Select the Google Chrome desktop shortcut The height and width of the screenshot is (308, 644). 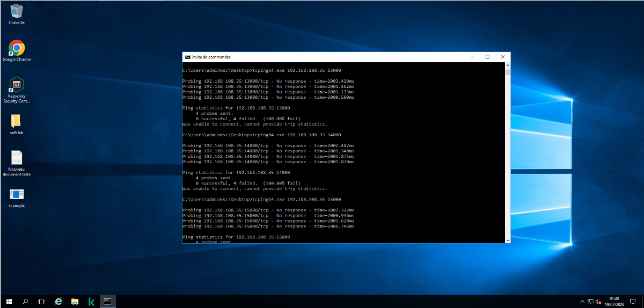[x=17, y=48]
